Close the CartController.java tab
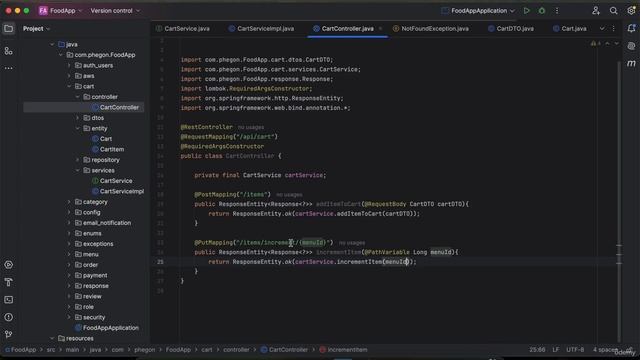The image size is (640, 360). tap(380, 29)
